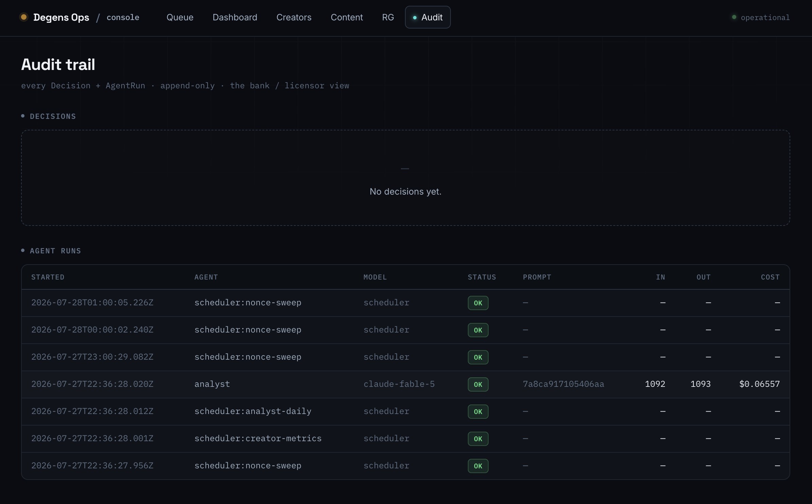Select timestamp 2026-07-27T22:36:28.012Z
812x504 pixels.
[x=92, y=411]
